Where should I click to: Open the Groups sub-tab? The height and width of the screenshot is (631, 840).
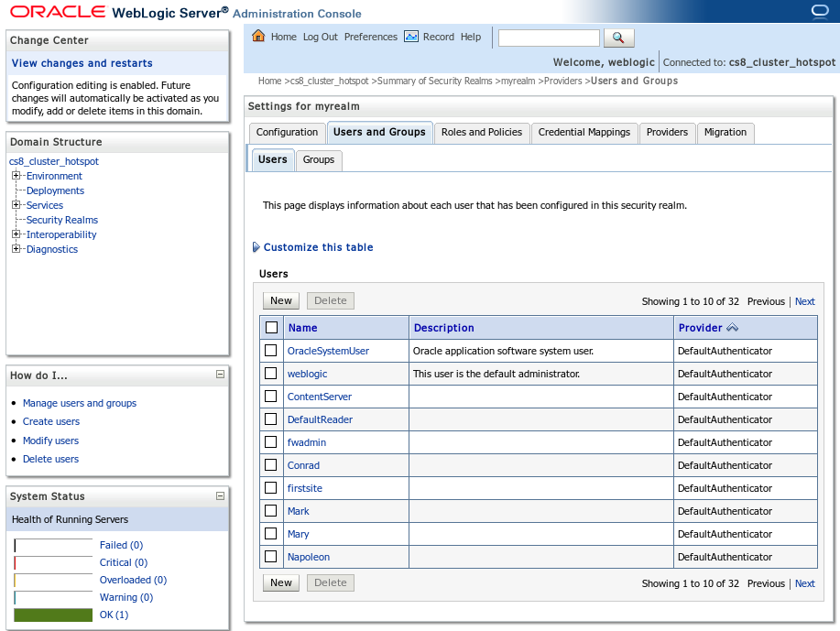point(318,159)
